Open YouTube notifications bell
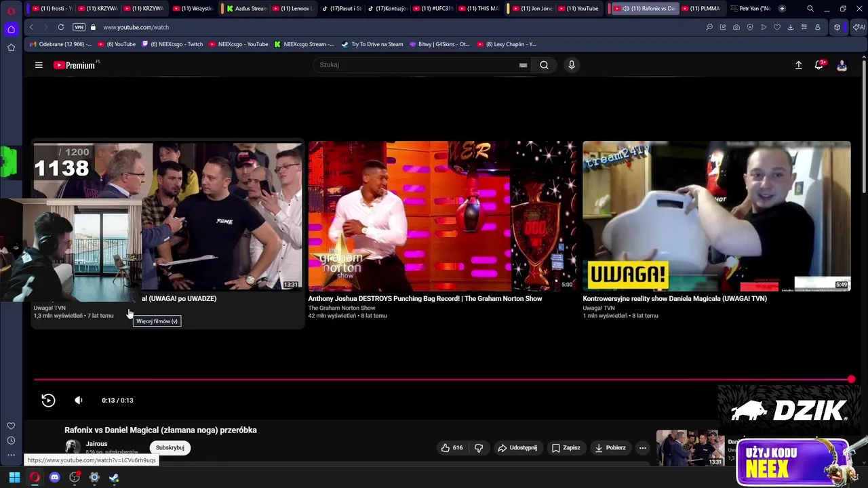Screen dimensions: 868x488 819,65
